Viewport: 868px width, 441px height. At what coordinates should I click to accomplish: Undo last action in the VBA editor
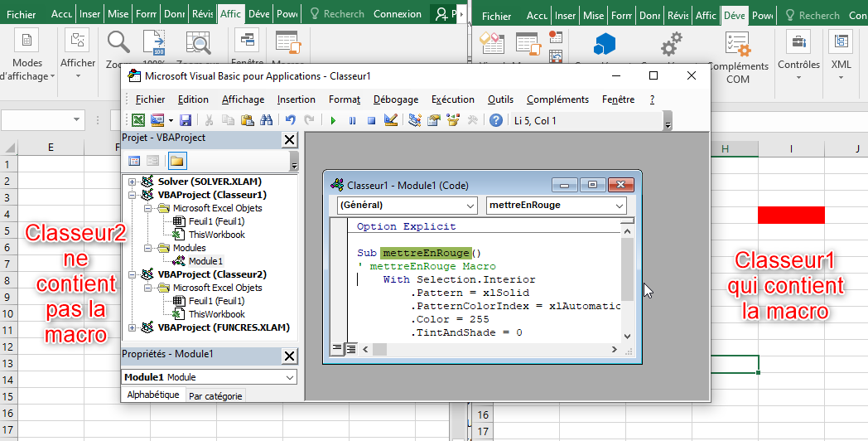click(291, 120)
